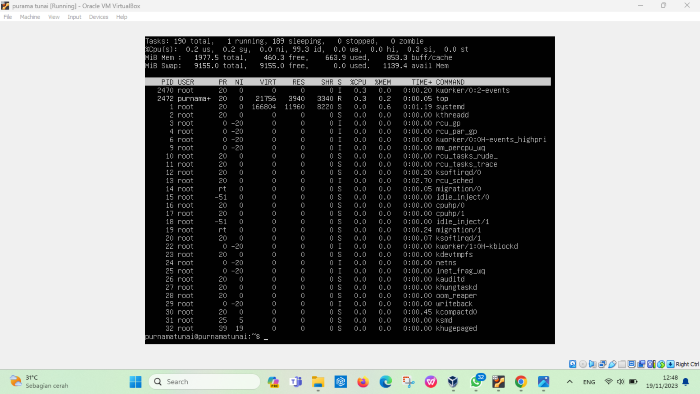Click the ENG language indicator
700x394 pixels.
click(x=589, y=382)
